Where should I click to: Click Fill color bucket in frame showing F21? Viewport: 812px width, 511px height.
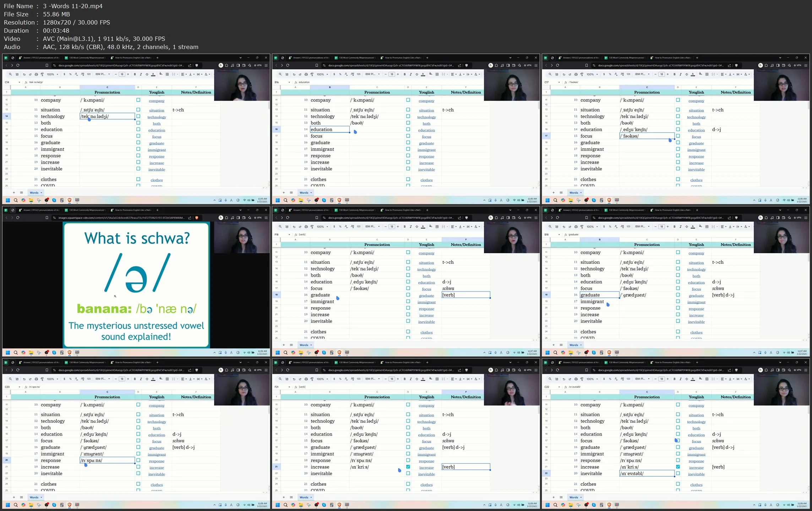431,379
